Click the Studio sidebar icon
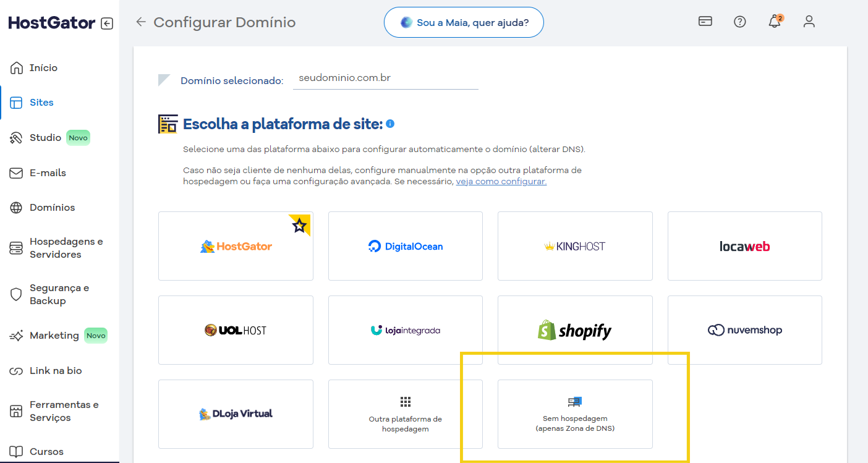This screenshot has height=463, width=868. tap(17, 138)
